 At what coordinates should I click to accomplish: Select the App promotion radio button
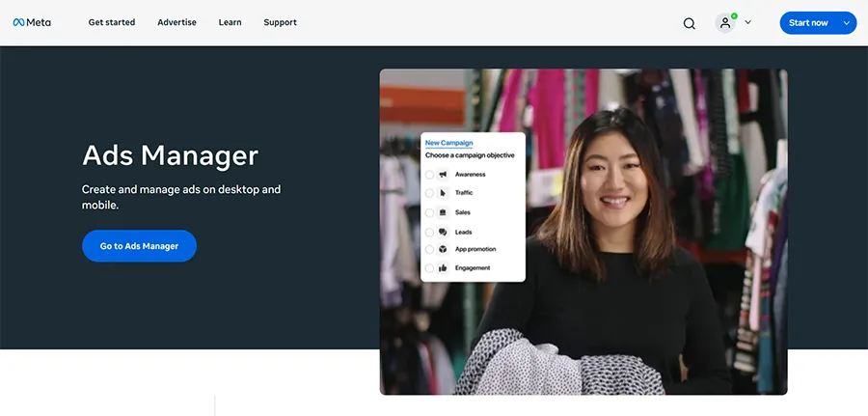(429, 249)
